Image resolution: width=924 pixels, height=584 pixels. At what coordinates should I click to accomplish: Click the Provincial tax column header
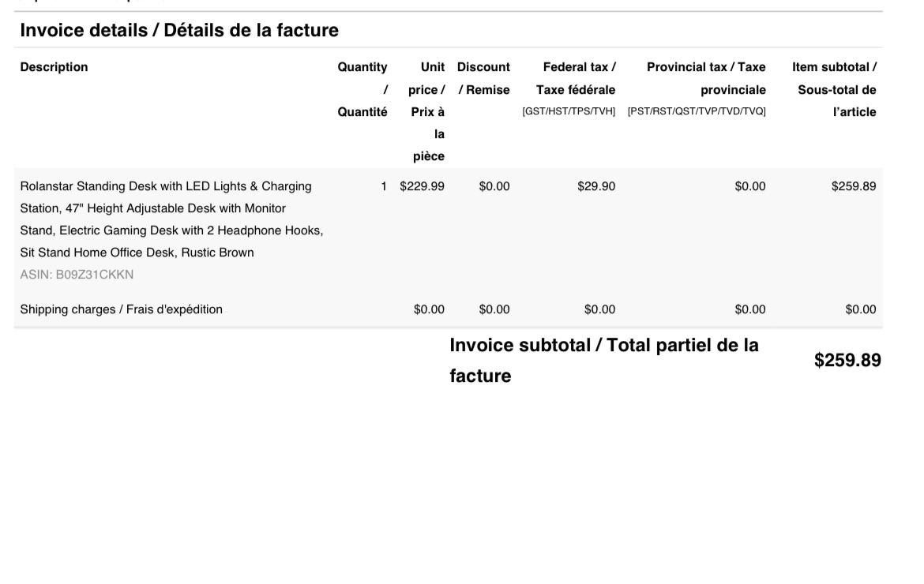(x=705, y=78)
